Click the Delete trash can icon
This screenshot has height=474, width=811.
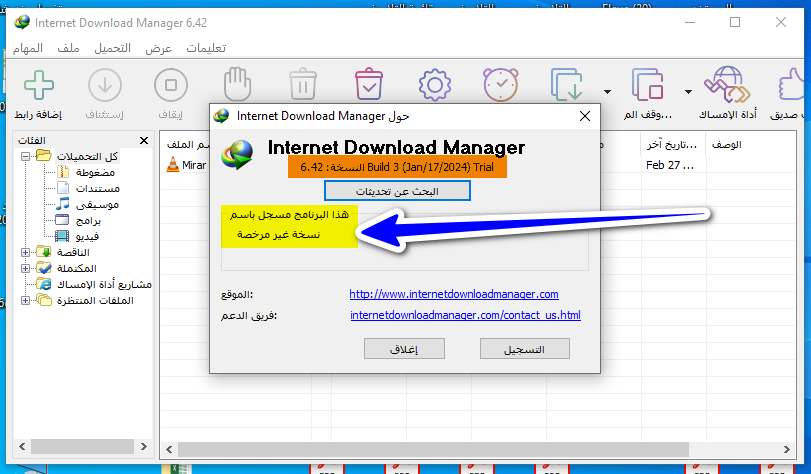(x=302, y=87)
